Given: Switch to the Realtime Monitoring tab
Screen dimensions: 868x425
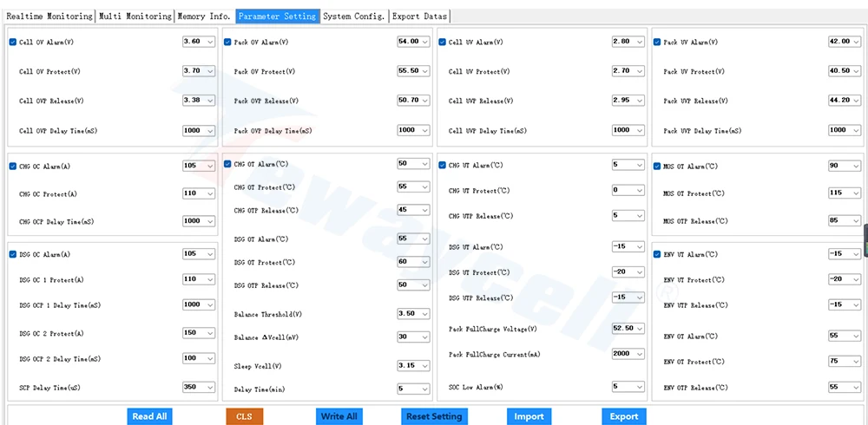Looking at the screenshot, I should (x=49, y=16).
